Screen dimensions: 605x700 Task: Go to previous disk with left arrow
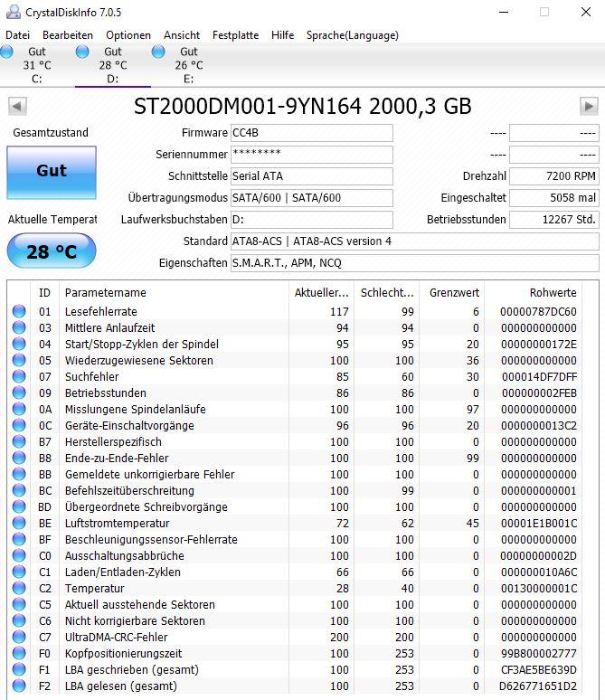(x=17, y=106)
